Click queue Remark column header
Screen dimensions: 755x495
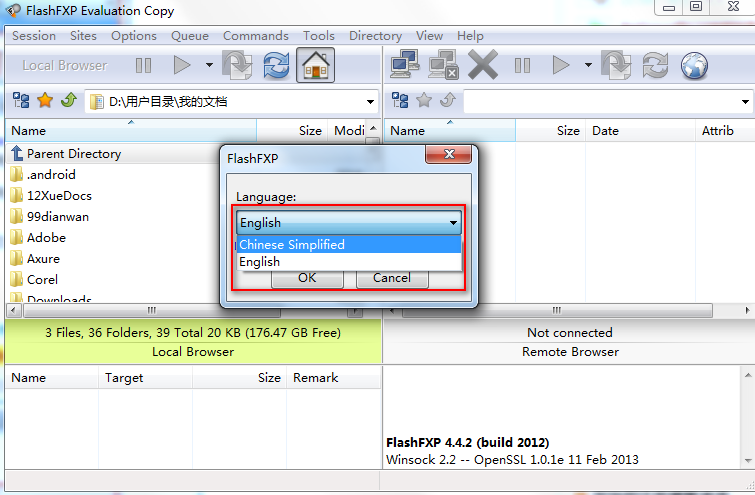point(333,378)
